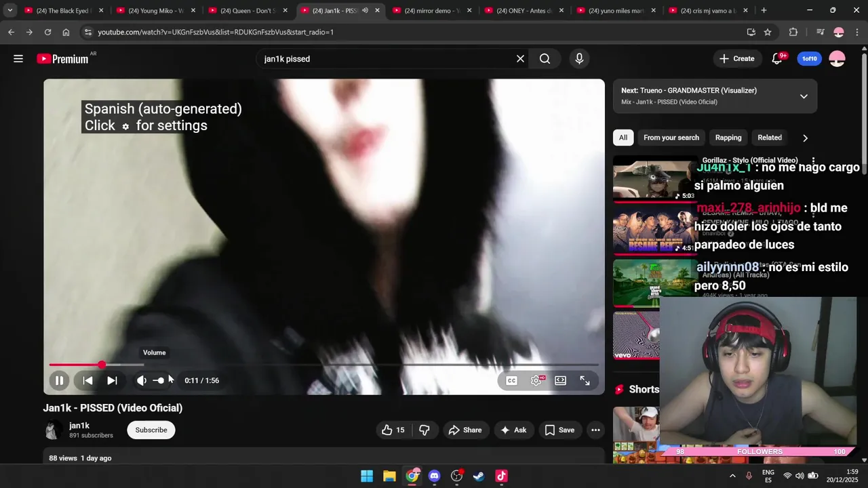868x488 pixels.
Task: Switch to yuno miles browser tab
Action: [x=616, y=11]
